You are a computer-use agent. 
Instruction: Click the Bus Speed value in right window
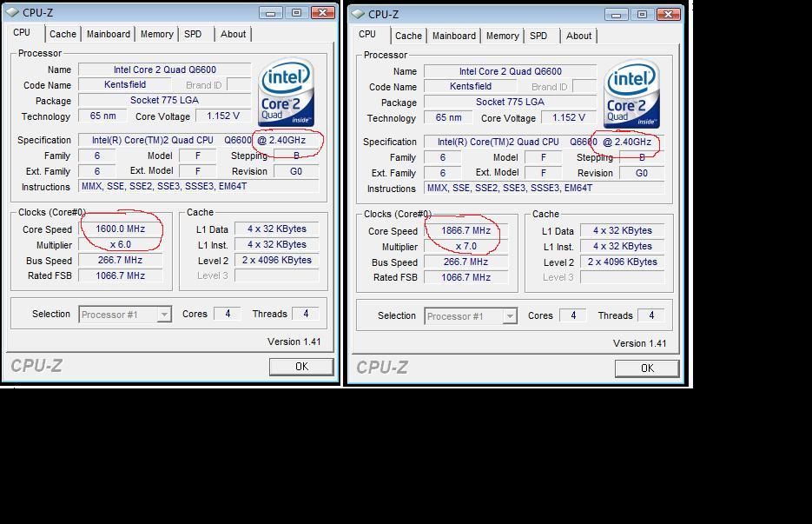click(x=465, y=262)
